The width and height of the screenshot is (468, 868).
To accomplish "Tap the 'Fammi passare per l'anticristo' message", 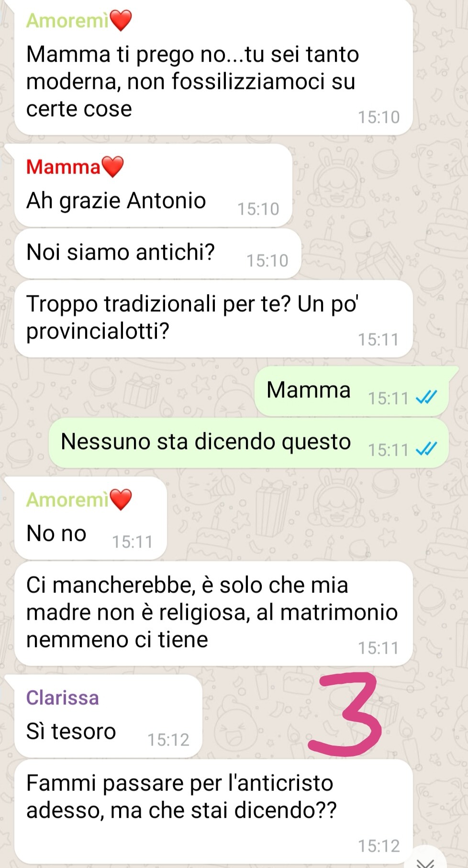I will click(213, 812).
